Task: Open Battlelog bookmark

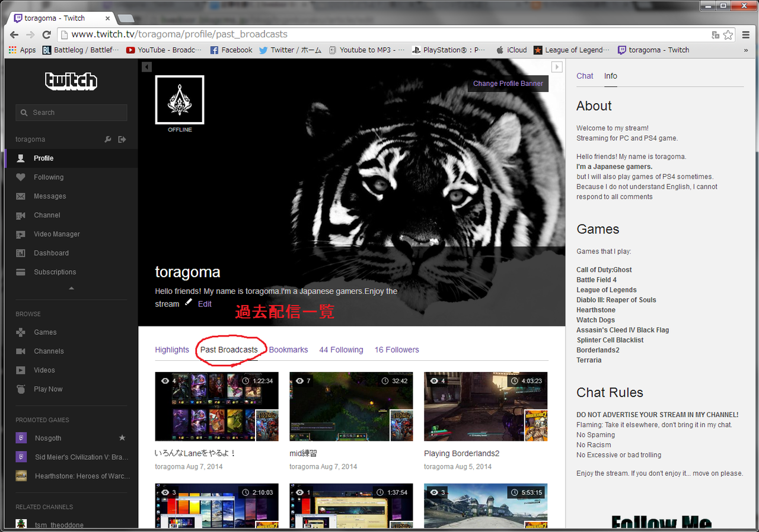Action: point(81,50)
